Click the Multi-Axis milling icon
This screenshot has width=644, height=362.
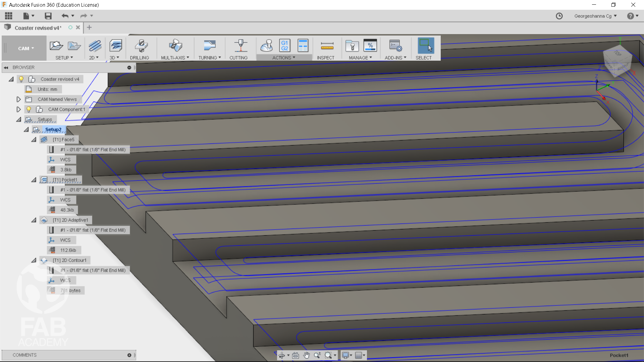(x=175, y=46)
